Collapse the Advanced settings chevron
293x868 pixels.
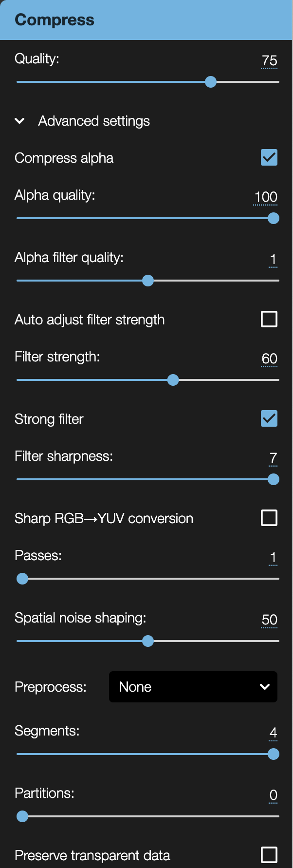point(19,121)
